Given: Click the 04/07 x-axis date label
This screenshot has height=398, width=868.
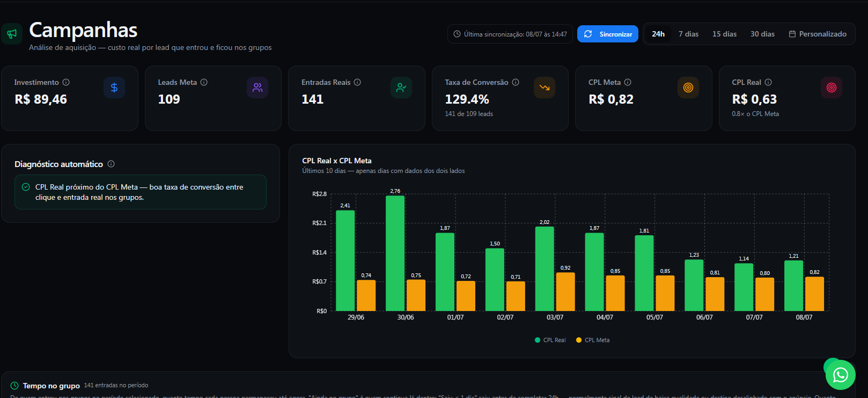Looking at the screenshot, I should coord(605,317).
